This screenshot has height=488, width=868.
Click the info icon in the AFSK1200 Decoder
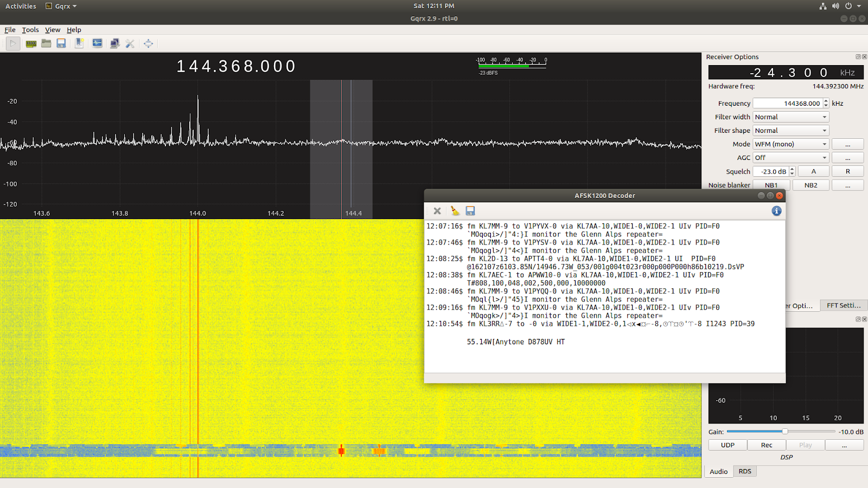click(776, 211)
